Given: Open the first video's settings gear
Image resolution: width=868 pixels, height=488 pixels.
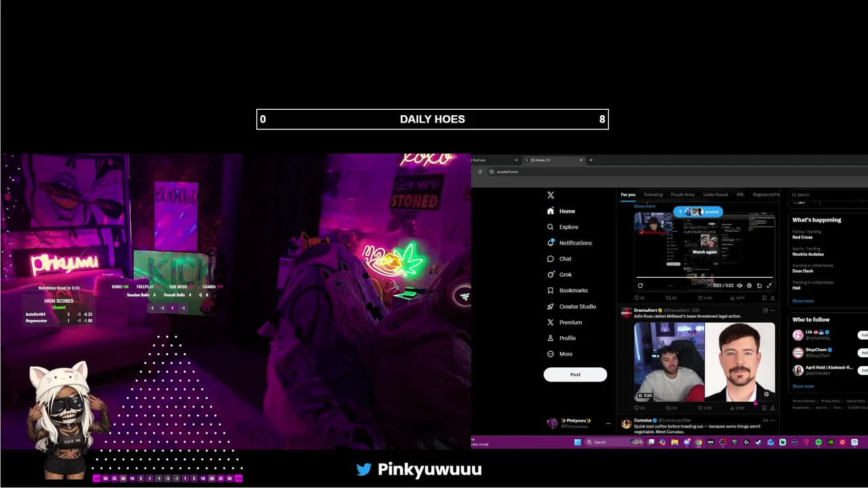Looking at the screenshot, I should 749,285.
